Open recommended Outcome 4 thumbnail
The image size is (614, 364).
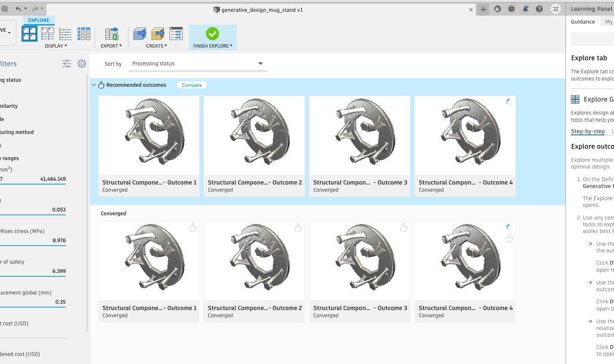click(465, 135)
